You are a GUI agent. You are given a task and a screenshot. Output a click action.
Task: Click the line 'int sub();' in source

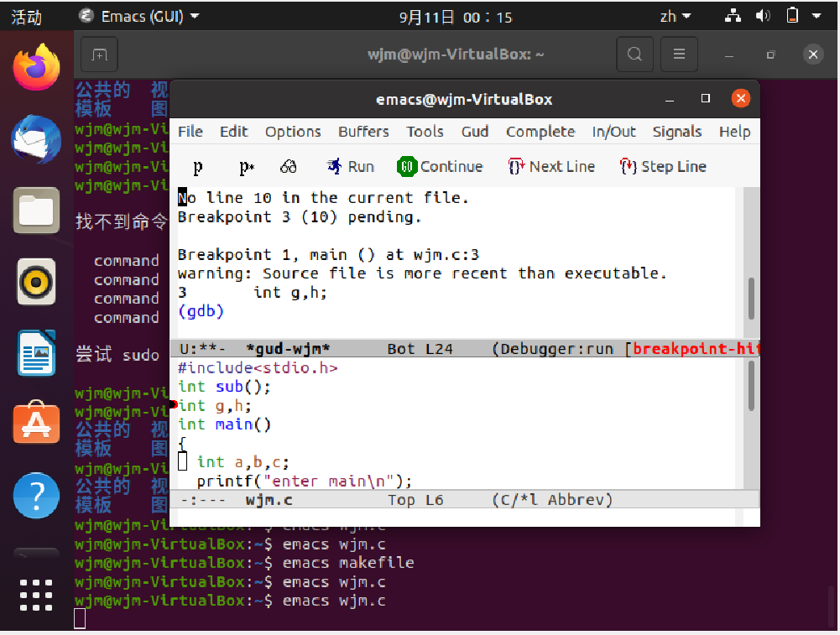224,387
